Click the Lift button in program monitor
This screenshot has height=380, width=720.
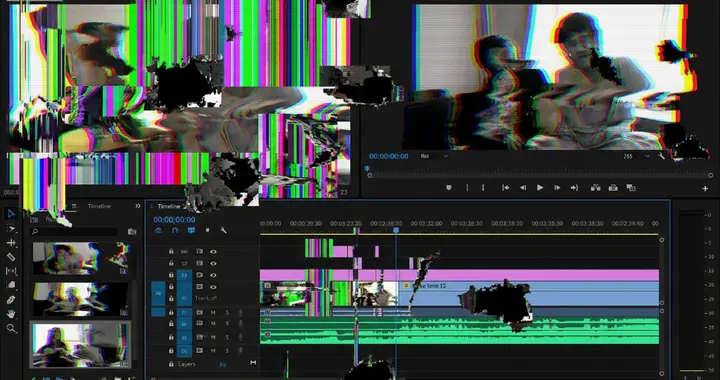click(x=596, y=188)
